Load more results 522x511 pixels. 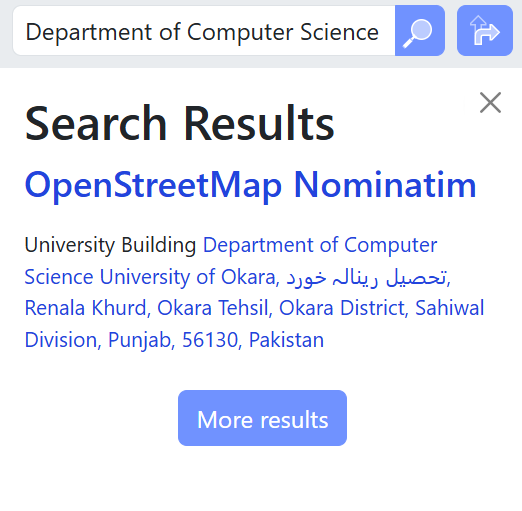click(x=262, y=418)
